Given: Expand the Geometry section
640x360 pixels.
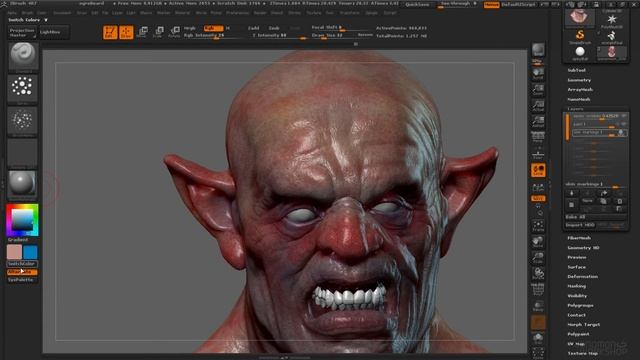Looking at the screenshot, I should tap(579, 80).
